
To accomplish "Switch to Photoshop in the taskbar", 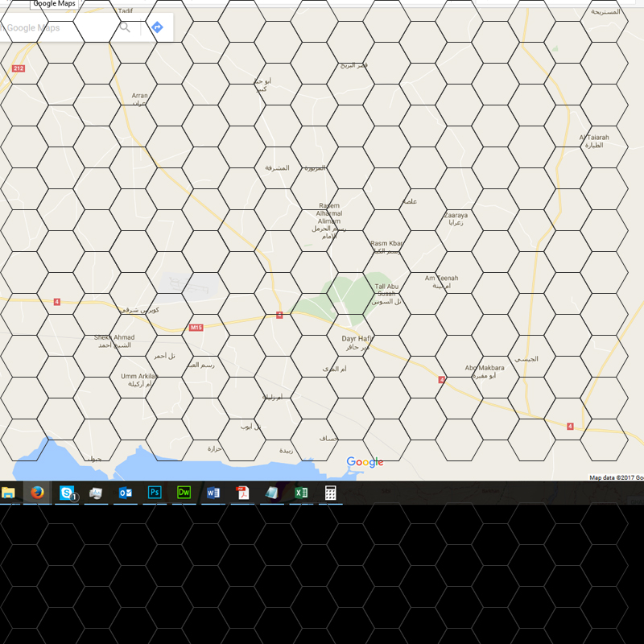I will coord(155,492).
